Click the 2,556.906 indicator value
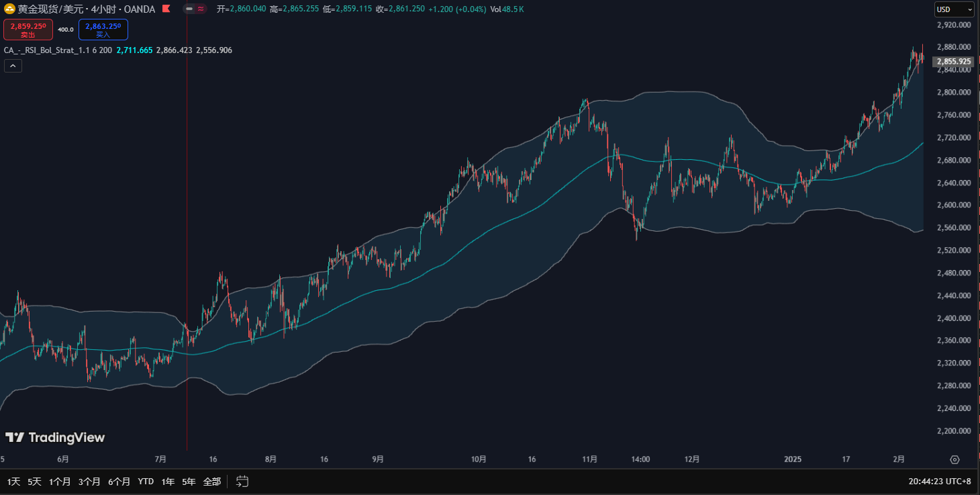 point(214,50)
